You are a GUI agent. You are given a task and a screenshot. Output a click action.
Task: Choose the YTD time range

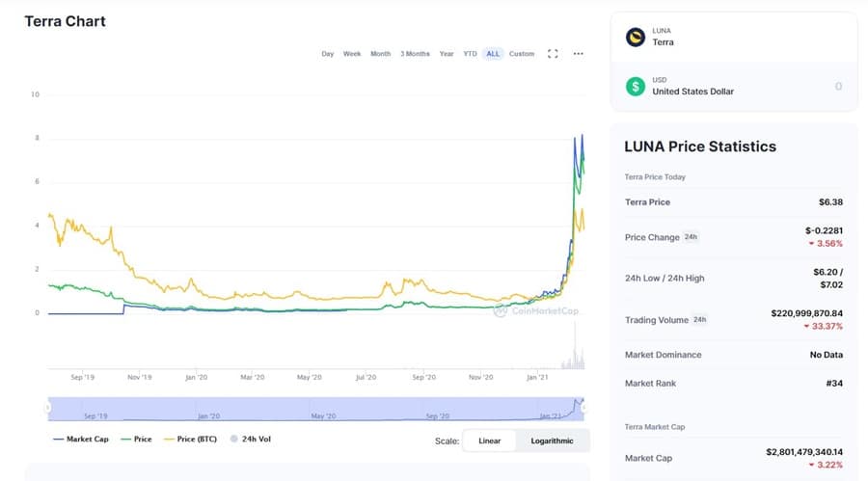point(470,54)
